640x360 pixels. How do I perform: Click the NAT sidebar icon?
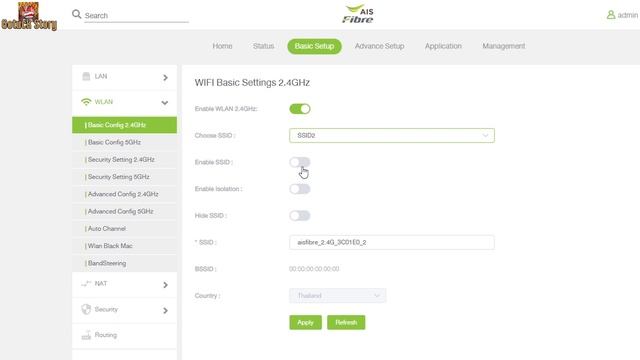[x=86, y=283]
